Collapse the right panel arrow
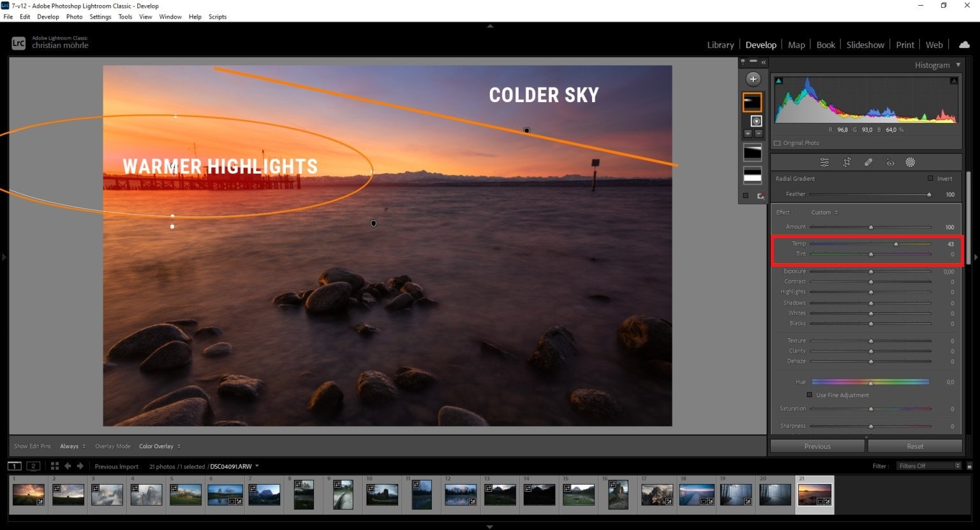The height and width of the screenshot is (530, 980). pos(976,257)
